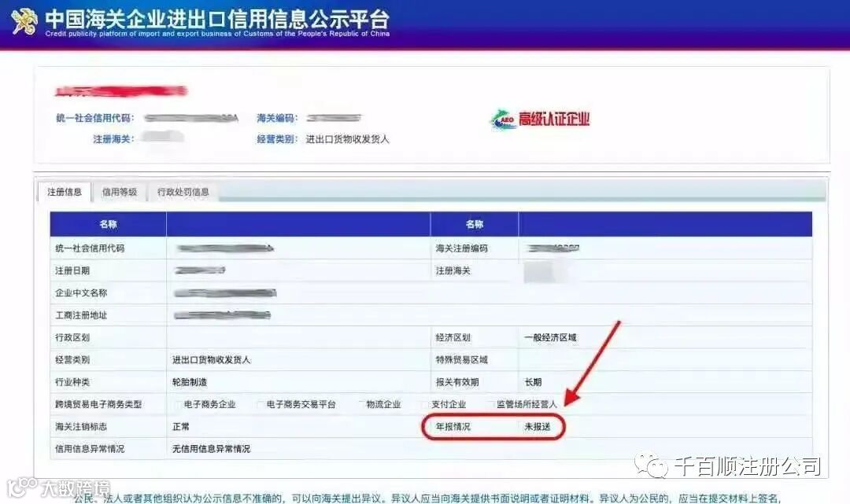Tick the 电子商务企业 checkbox

coord(179,404)
